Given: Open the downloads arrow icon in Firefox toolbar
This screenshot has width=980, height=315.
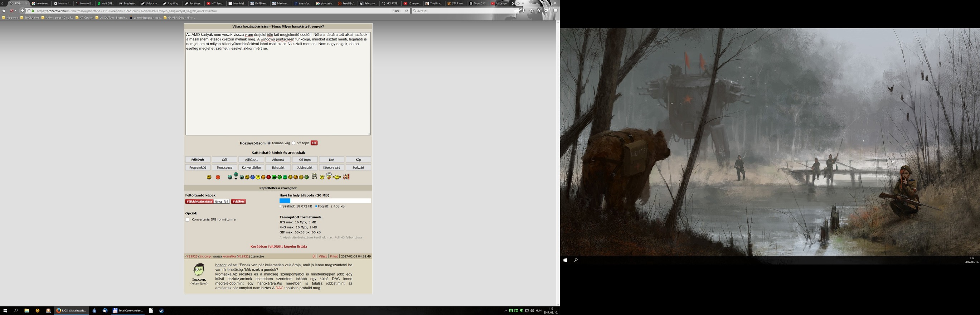Looking at the screenshot, I should click(x=524, y=11).
